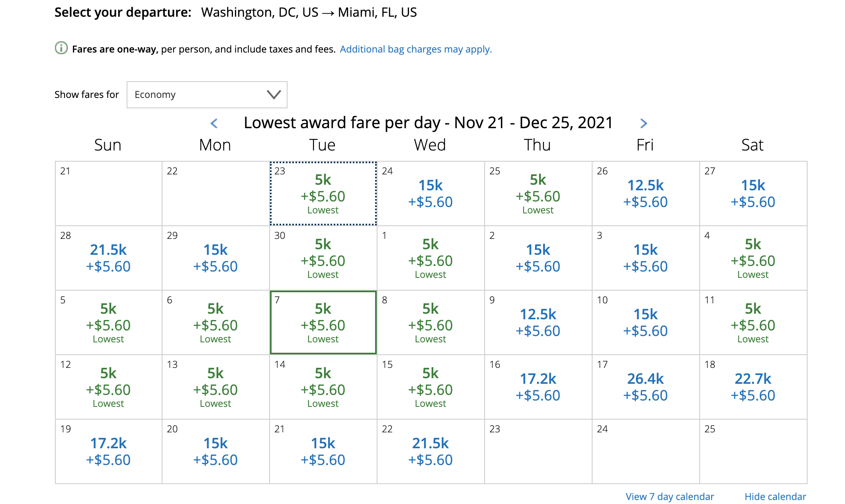Select Tuesday Nov 23 5k fare

(323, 194)
